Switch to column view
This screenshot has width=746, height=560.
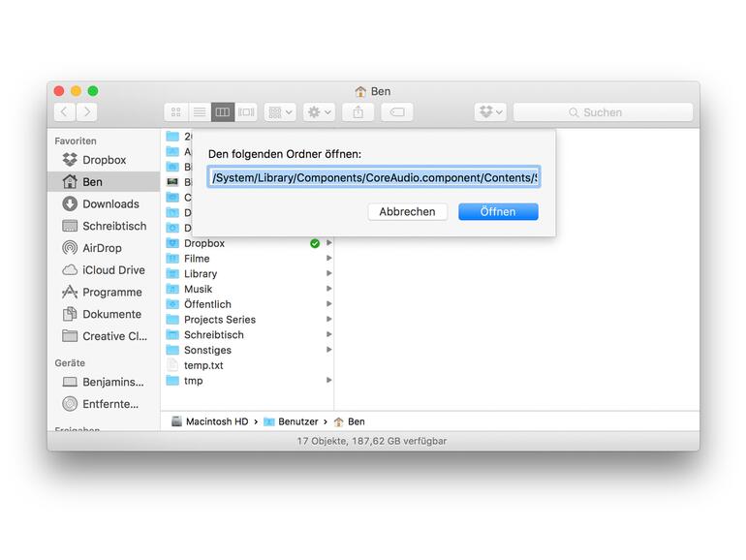coord(223,112)
